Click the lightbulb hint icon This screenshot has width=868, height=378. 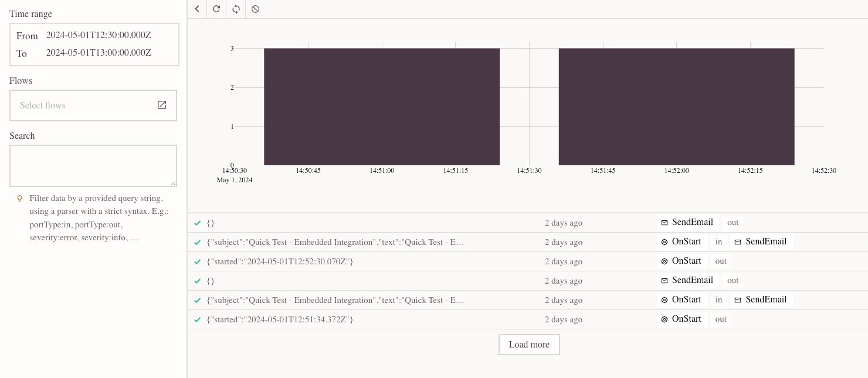(19, 199)
